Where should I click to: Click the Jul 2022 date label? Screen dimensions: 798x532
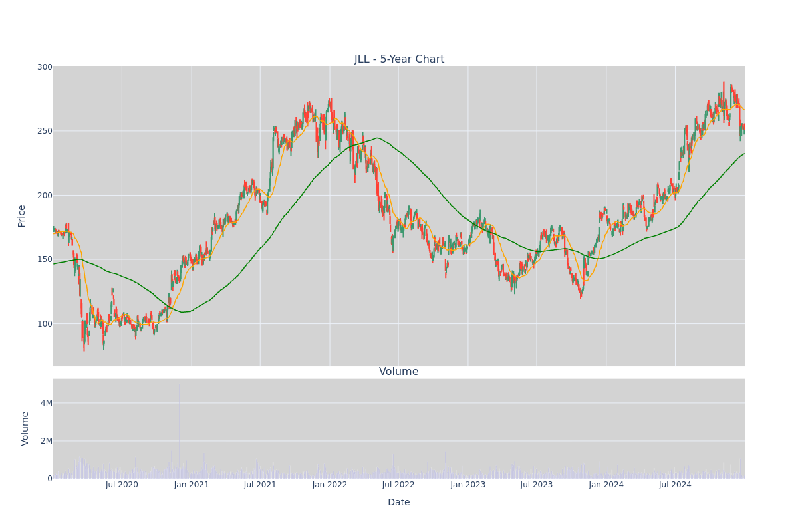pyautogui.click(x=398, y=485)
